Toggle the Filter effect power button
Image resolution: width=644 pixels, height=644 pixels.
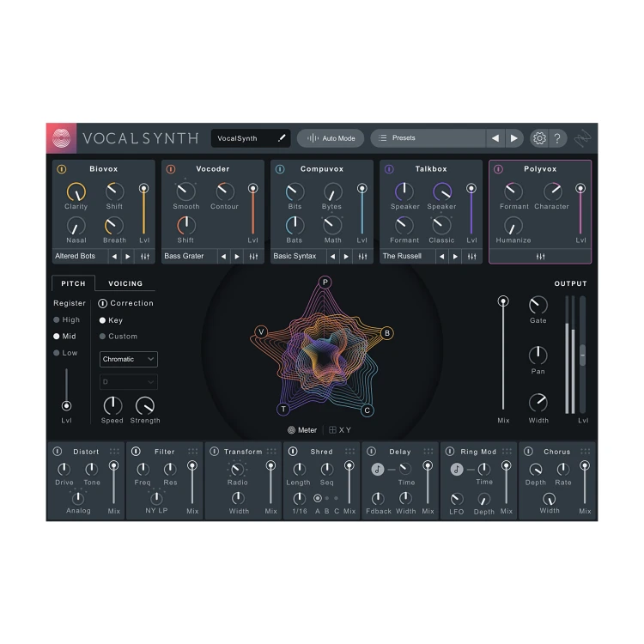point(136,452)
